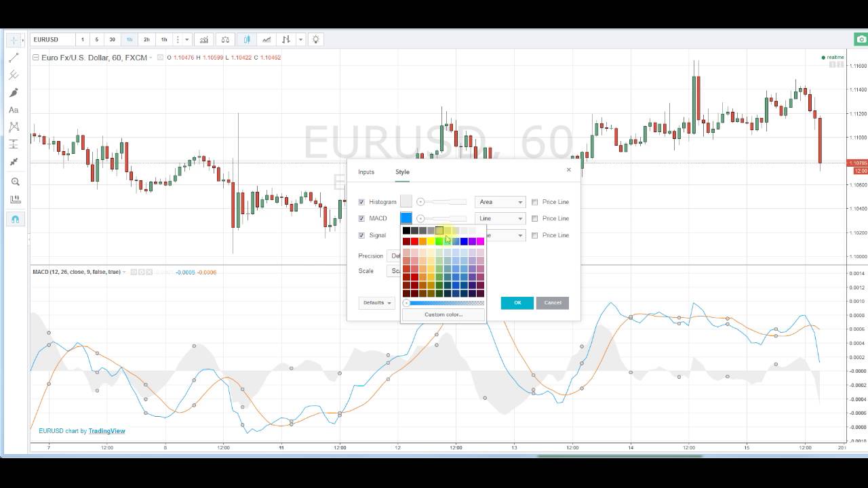The width and height of the screenshot is (868, 488).
Task: Pick the bright red palette color
Action: [x=414, y=241]
